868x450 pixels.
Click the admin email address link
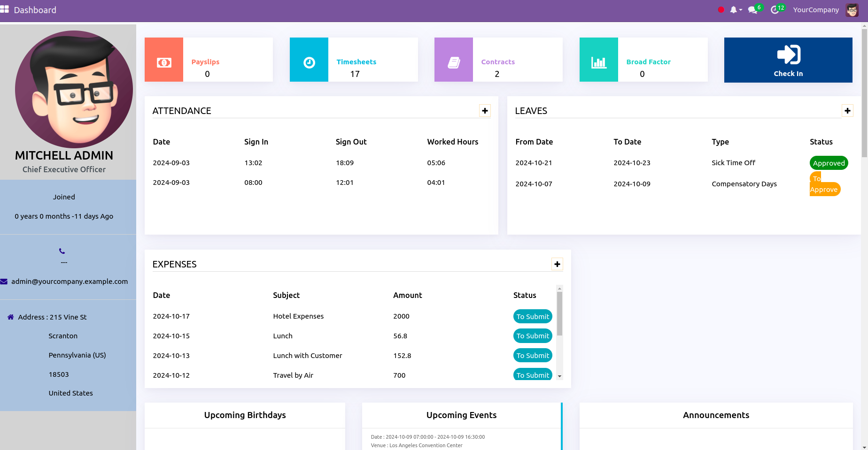69,282
